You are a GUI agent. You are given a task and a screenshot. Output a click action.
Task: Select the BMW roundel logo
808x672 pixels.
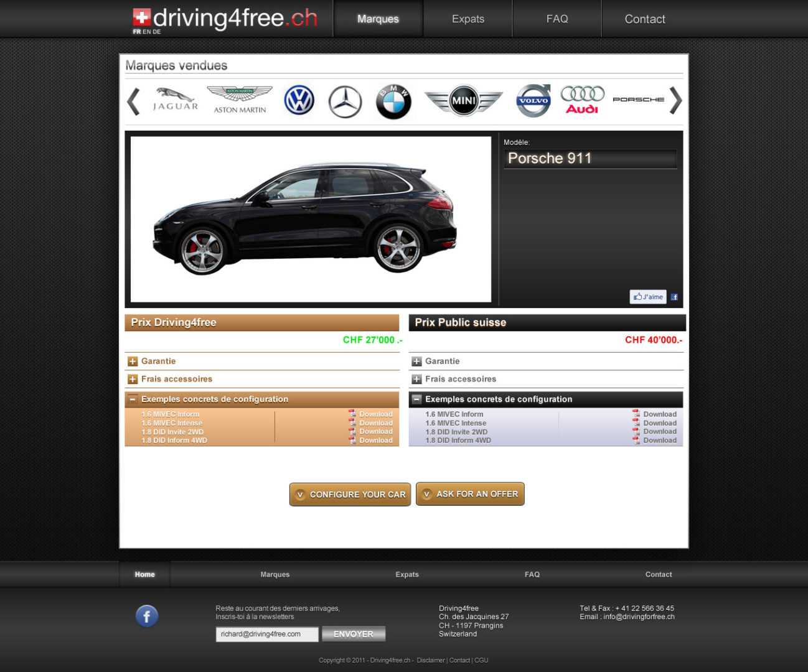[x=393, y=101]
